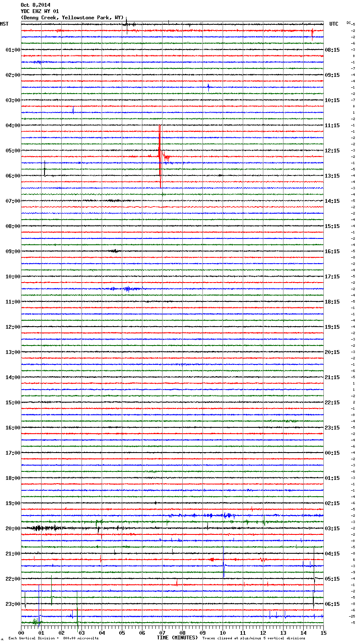Click the 08:15 UTC time label
The image size is (357, 644).
pyautogui.click(x=332, y=50)
